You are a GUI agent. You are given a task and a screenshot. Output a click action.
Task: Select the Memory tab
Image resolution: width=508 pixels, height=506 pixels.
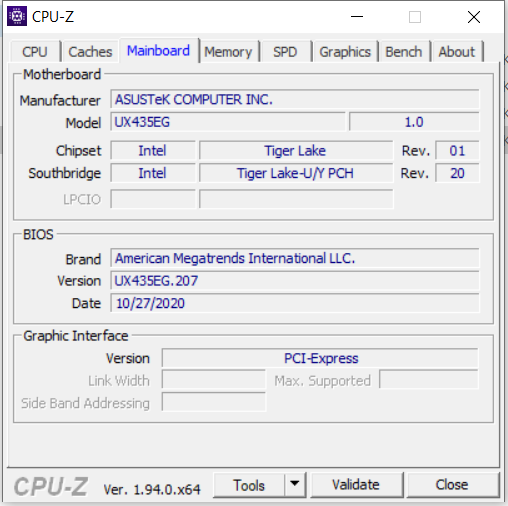[228, 52]
